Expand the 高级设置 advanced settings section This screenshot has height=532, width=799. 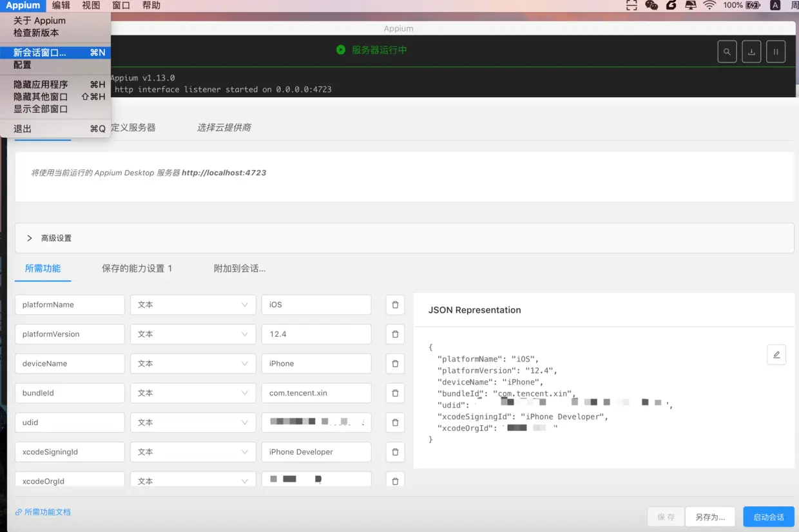(404, 238)
